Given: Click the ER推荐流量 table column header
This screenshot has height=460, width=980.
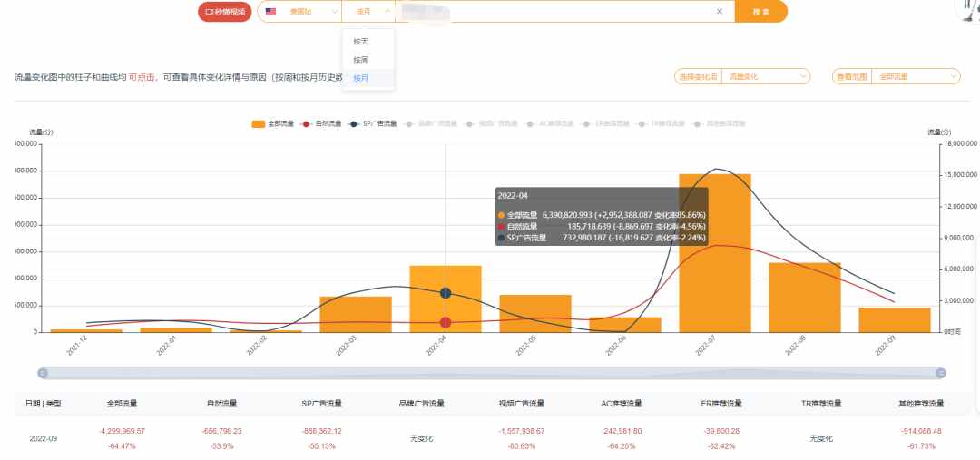Looking at the screenshot, I should [721, 404].
